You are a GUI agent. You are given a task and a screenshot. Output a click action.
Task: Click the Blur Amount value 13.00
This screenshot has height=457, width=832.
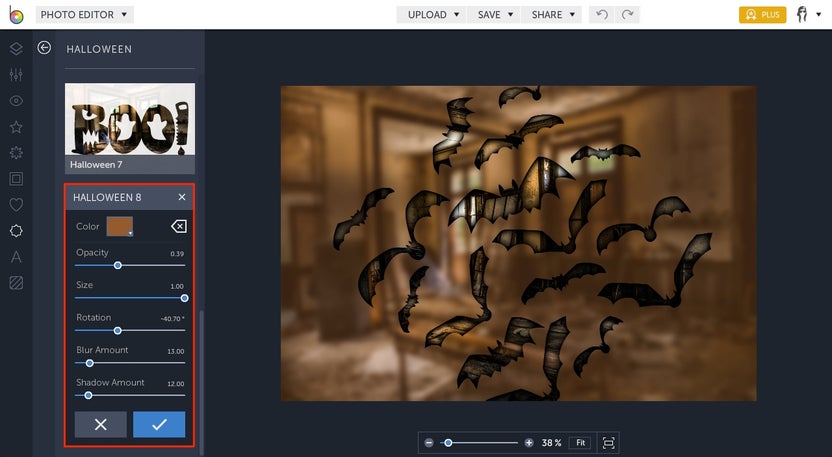click(x=176, y=351)
